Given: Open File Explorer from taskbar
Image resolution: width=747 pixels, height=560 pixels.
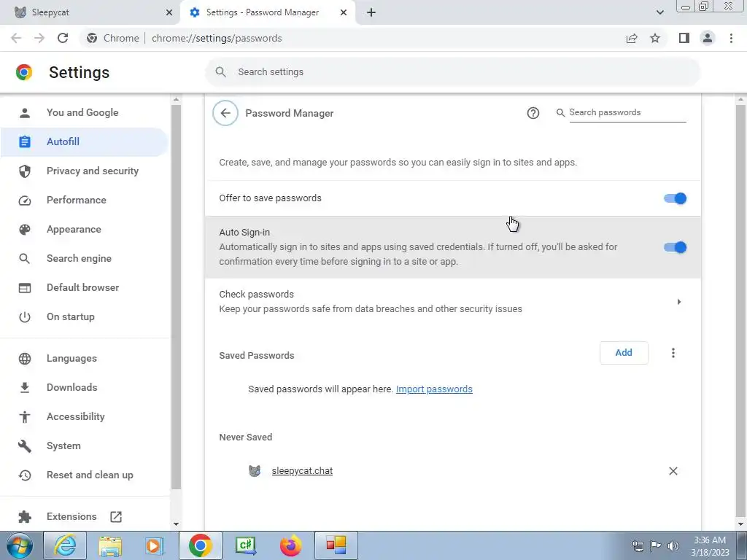Looking at the screenshot, I should coord(110,545).
